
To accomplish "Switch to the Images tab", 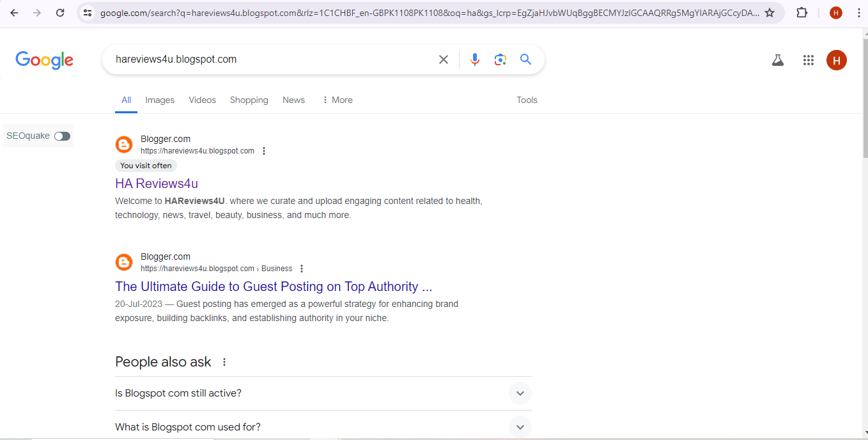I will [160, 100].
